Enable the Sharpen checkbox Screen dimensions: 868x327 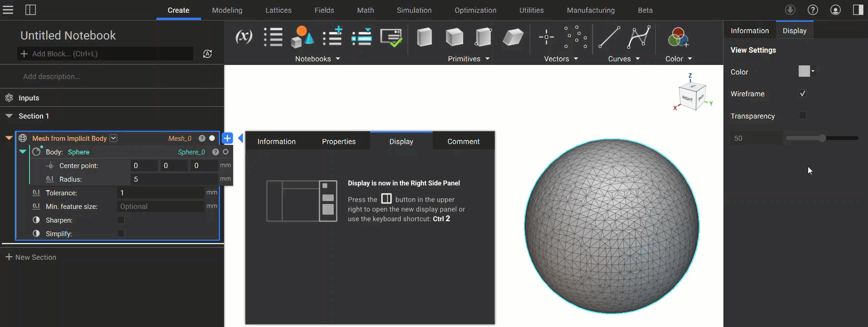[121, 220]
